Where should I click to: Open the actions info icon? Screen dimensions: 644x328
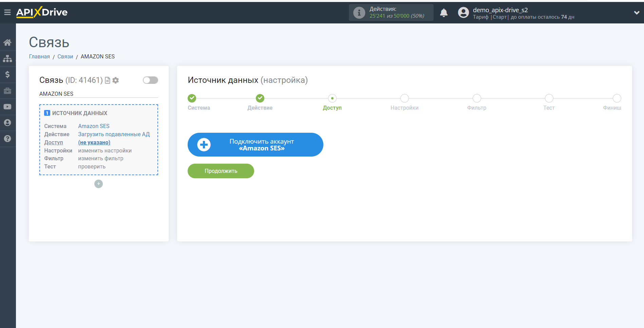[x=359, y=13]
